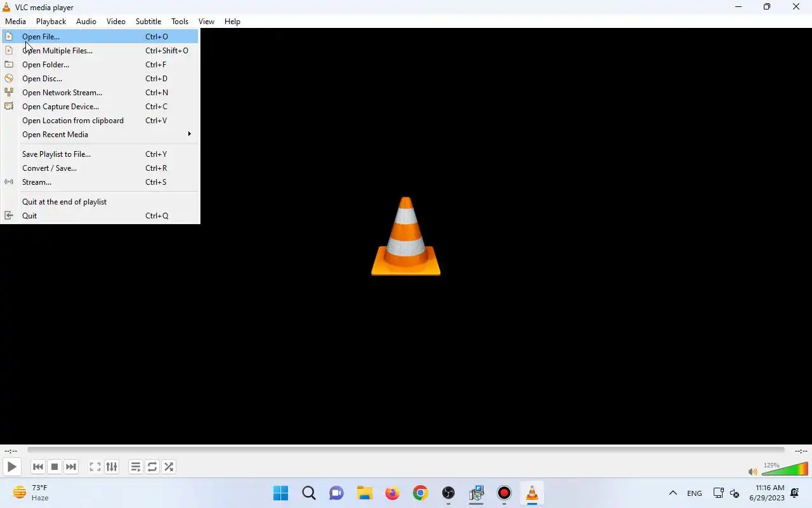Select Open Folder... entry
Screen dimensions: 812x508
pos(100,65)
